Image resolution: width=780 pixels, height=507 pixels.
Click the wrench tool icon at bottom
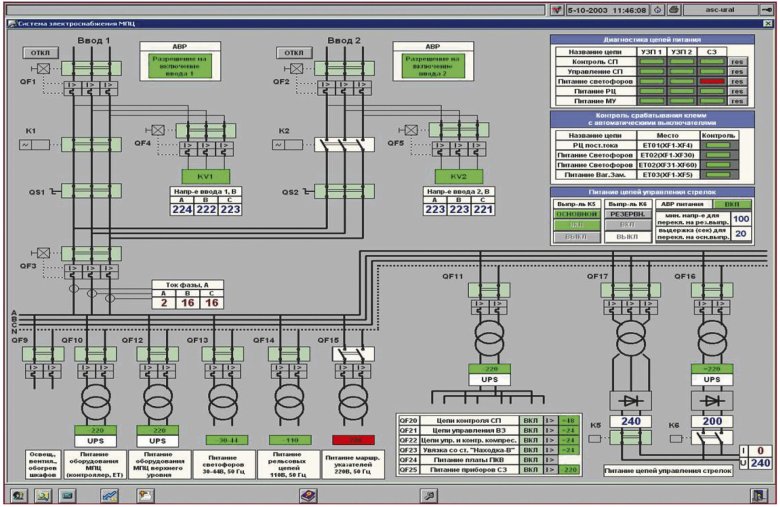[429, 495]
